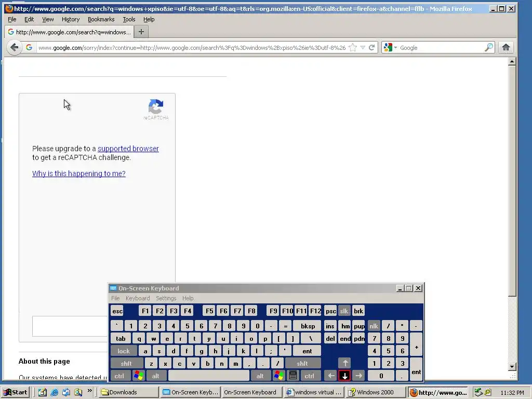Image resolution: width=532 pixels, height=399 pixels.
Task: Toggle left alt key on keyboard
Action: [x=156, y=376]
